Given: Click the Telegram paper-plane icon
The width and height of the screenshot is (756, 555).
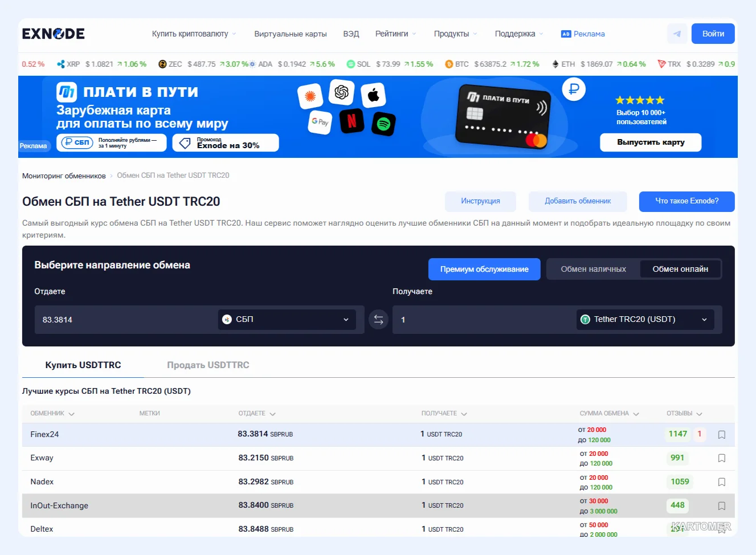Looking at the screenshot, I should tap(677, 34).
